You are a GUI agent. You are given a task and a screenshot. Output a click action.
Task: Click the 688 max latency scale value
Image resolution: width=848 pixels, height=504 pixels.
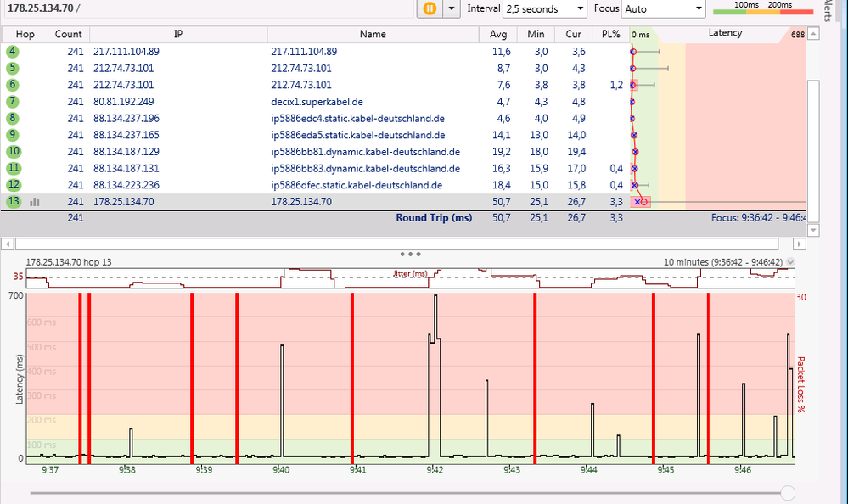798,35
